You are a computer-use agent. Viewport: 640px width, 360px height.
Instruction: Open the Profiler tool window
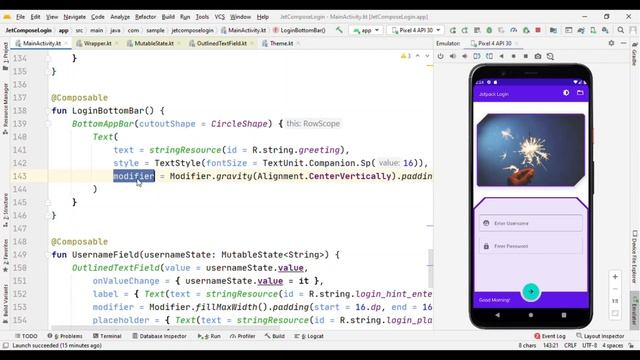(x=242, y=336)
